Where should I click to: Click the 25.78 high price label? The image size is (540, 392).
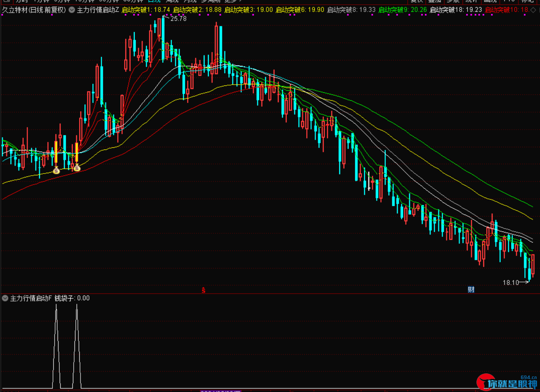tap(178, 19)
